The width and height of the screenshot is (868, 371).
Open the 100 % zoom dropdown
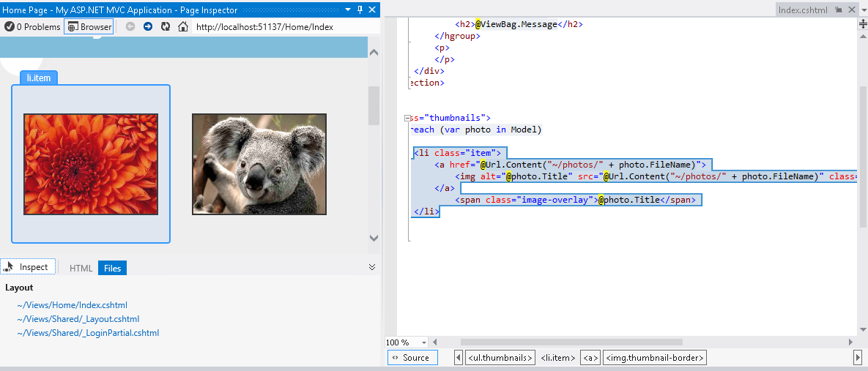click(x=423, y=342)
